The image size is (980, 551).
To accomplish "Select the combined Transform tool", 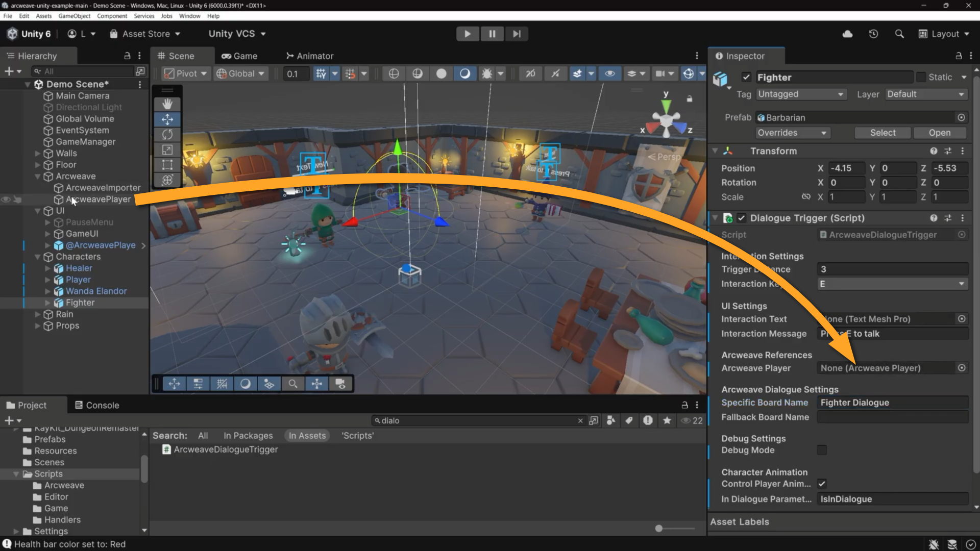I will [167, 180].
